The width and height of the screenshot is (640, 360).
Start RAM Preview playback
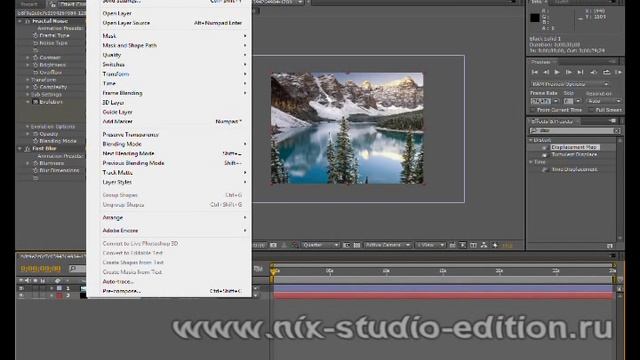click(x=618, y=72)
